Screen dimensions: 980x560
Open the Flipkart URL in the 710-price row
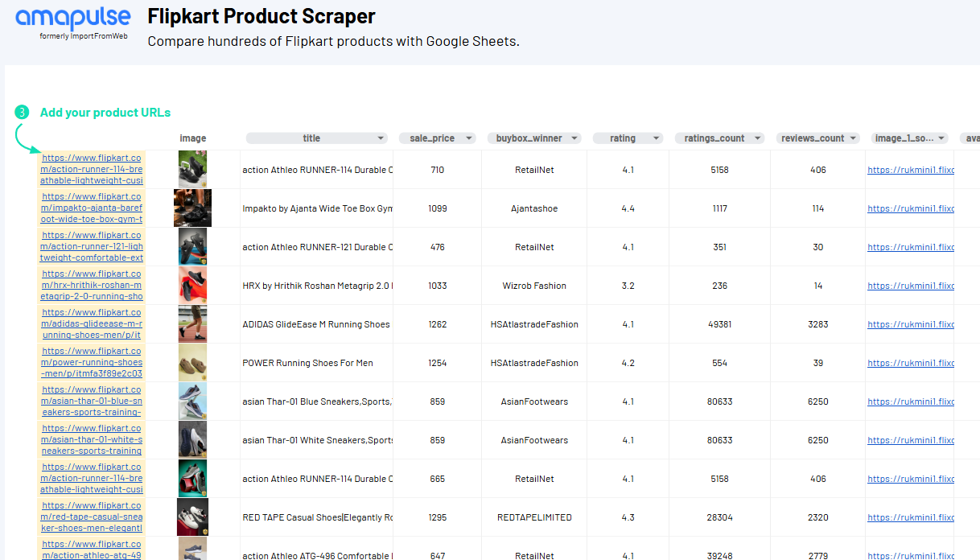click(92, 169)
